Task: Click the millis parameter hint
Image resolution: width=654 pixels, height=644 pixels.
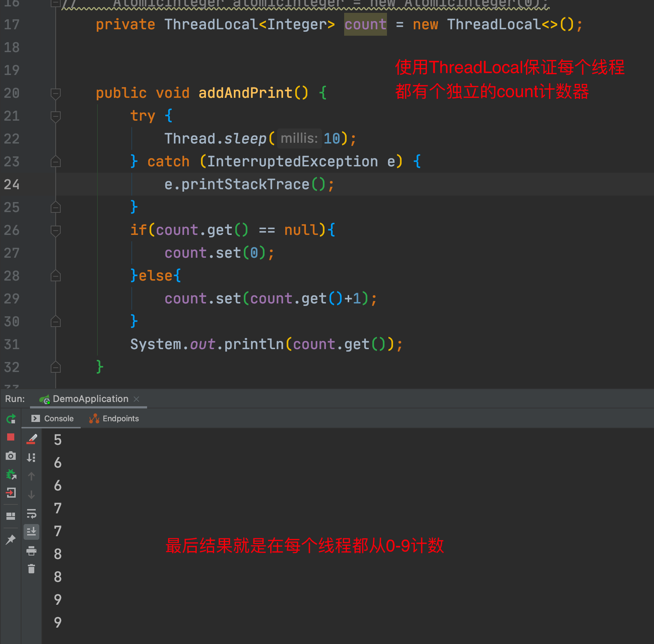Action: tap(299, 139)
